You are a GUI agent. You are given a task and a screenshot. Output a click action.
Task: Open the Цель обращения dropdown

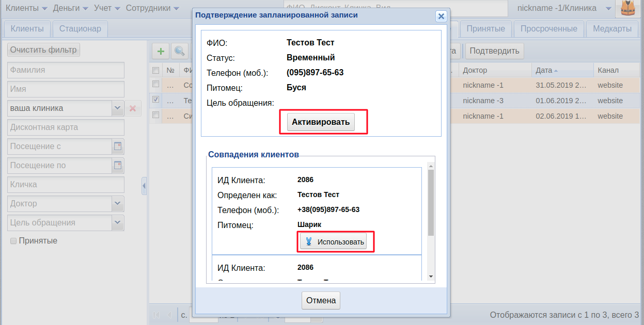click(118, 223)
